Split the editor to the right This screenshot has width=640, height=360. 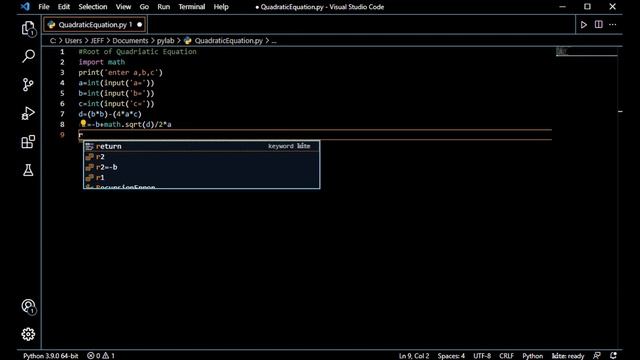coord(598,24)
